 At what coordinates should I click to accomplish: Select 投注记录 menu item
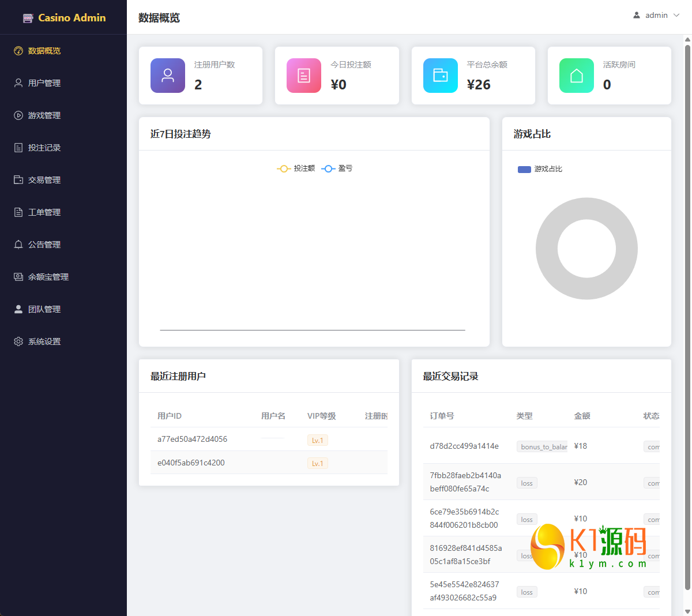pyautogui.click(x=63, y=148)
